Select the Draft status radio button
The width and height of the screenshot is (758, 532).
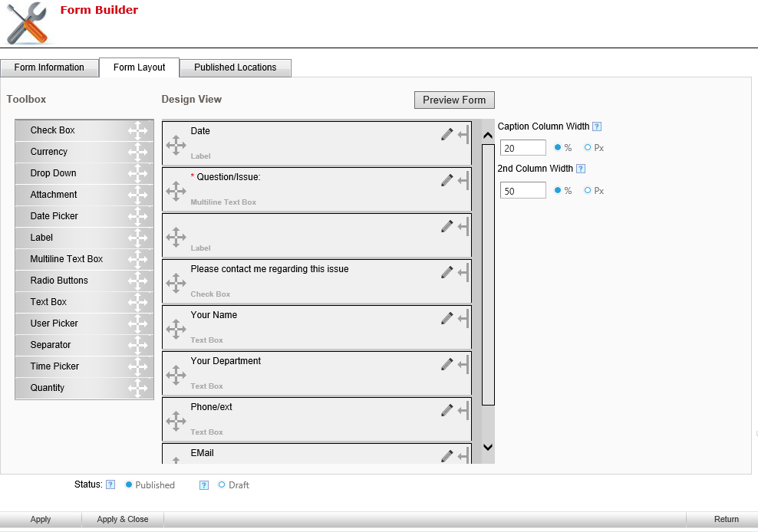coord(222,485)
